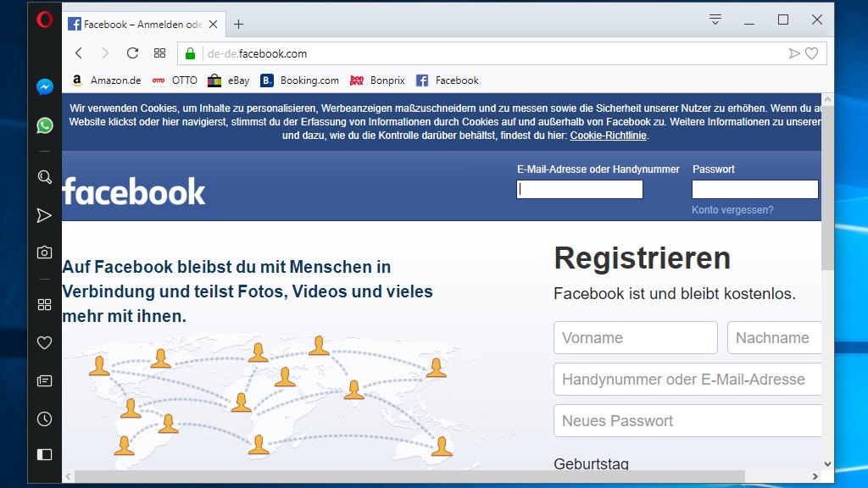Open the Cookie-Richtlinie link
The height and width of the screenshot is (488, 868).
coord(608,136)
